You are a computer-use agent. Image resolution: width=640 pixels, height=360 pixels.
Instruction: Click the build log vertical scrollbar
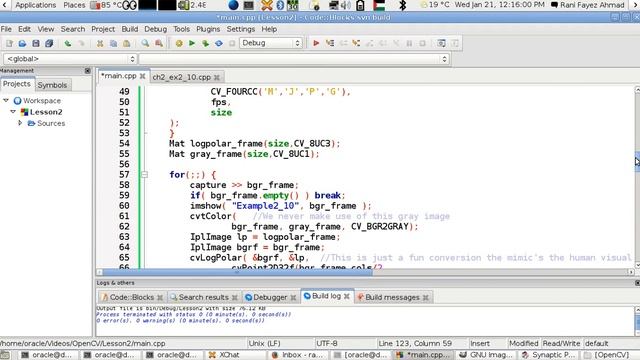(x=637, y=321)
